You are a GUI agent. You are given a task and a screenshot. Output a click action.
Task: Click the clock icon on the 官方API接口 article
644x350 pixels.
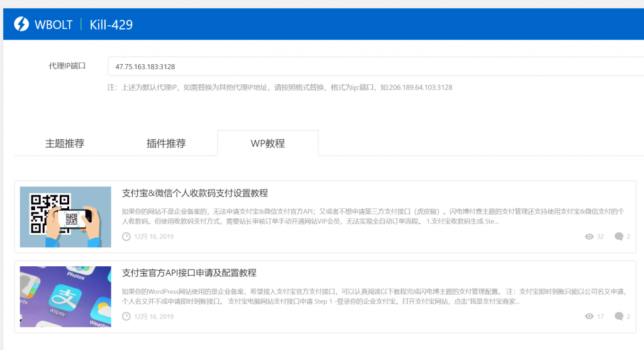click(126, 317)
